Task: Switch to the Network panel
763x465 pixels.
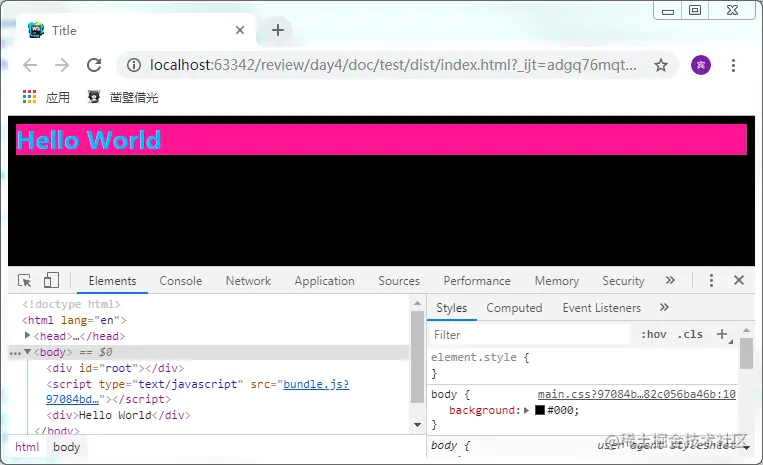Action: 248,281
